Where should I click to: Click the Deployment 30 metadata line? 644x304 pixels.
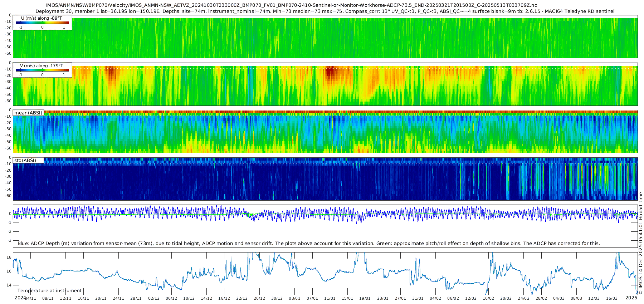[x=325, y=11]
